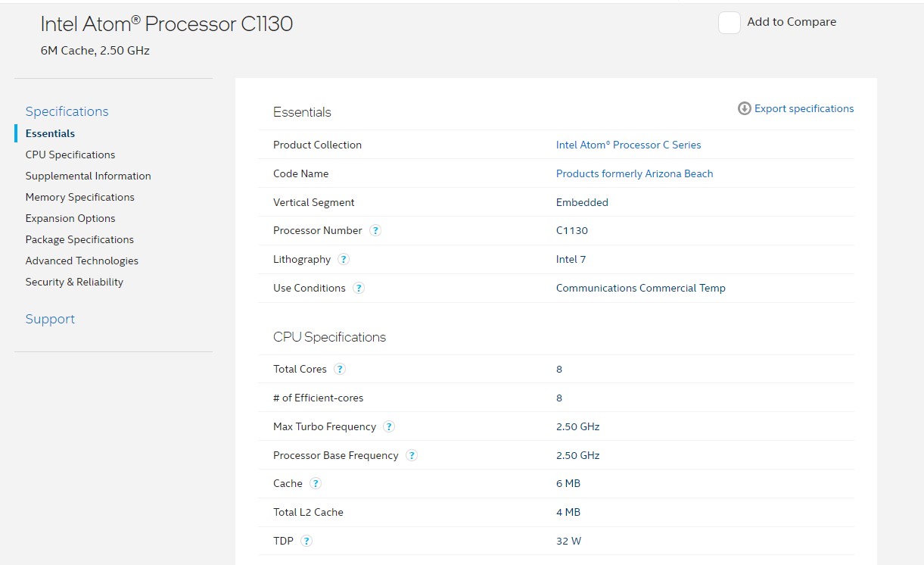Open Advanced Technologies sidebar section

coord(82,261)
